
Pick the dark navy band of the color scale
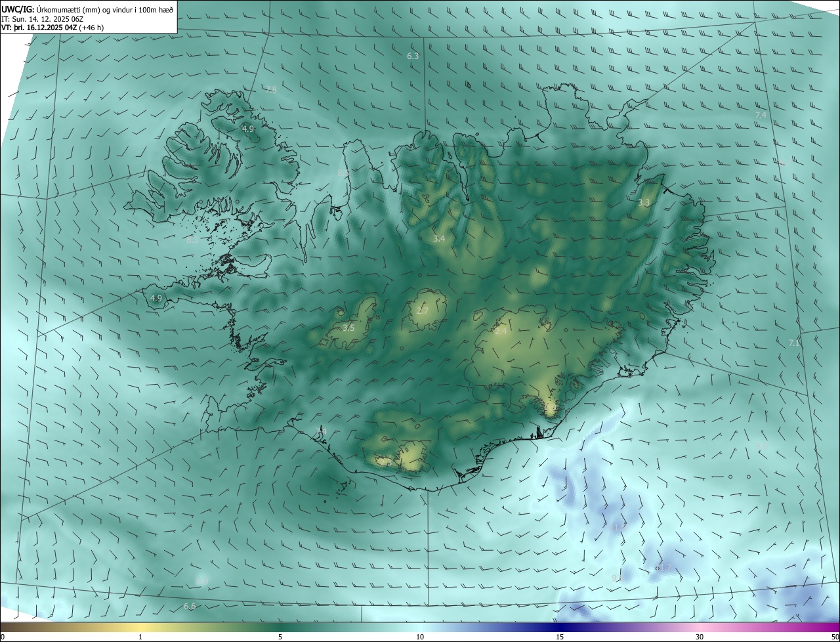[x=560, y=627]
